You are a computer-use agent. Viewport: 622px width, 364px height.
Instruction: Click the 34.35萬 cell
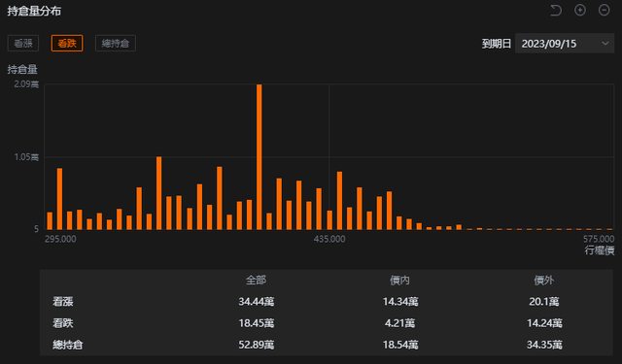pos(544,345)
